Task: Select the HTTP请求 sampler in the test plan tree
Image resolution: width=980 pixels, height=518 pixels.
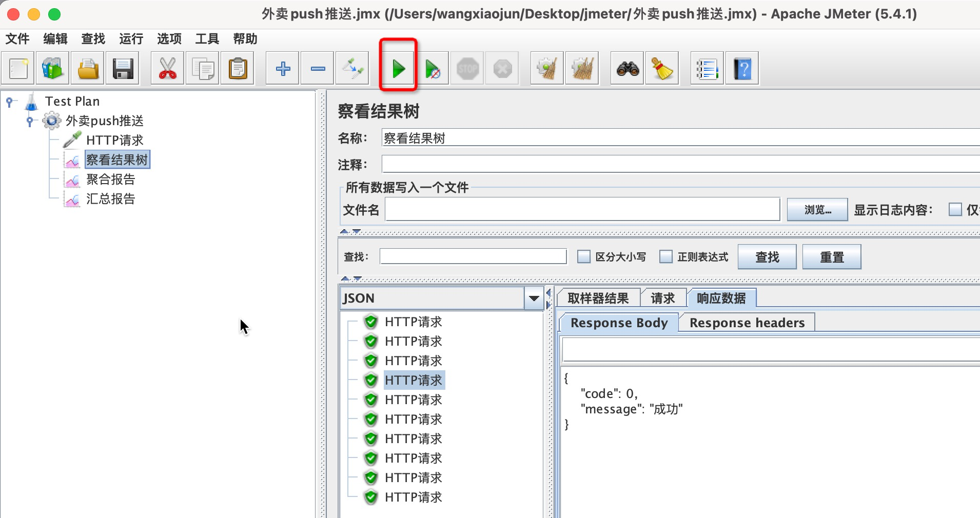Action: click(x=115, y=140)
